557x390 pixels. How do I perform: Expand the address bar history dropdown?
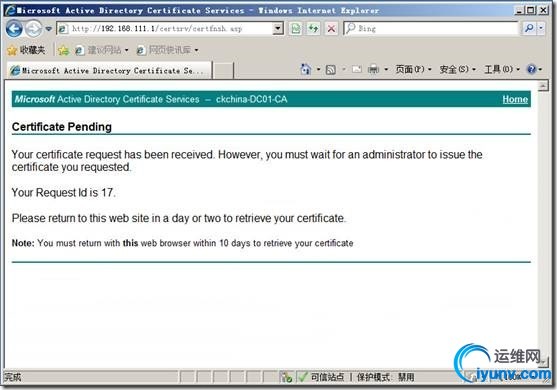click(x=278, y=28)
